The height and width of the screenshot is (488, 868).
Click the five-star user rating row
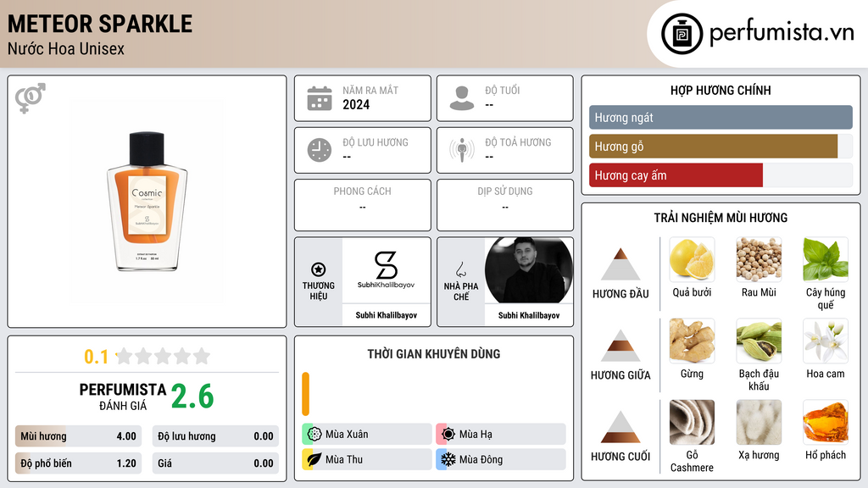pos(163,356)
